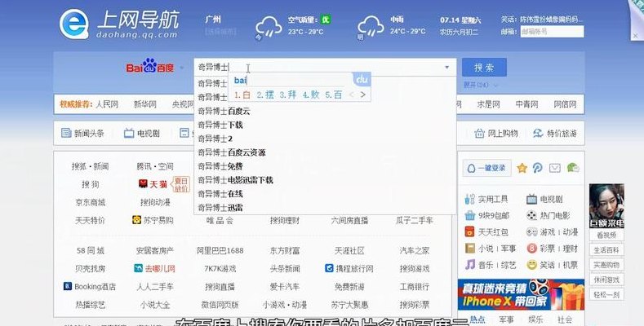The image size is (644, 326).
Task: Change city under 广州 location
Action: (x=220, y=32)
